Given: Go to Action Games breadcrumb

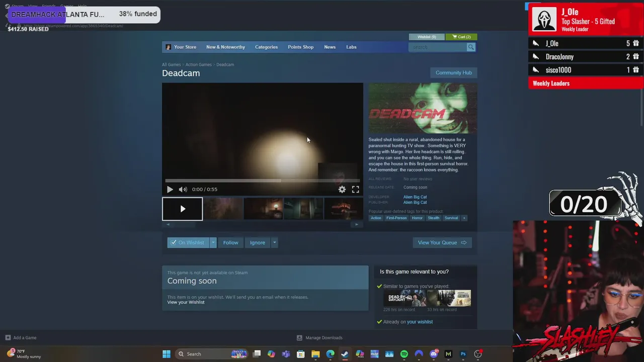Looking at the screenshot, I should coord(198,64).
